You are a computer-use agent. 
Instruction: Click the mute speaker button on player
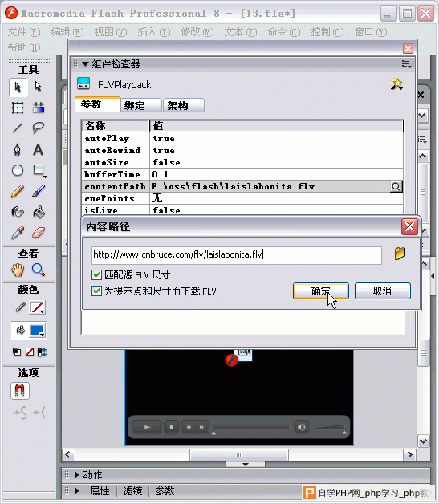302,427
